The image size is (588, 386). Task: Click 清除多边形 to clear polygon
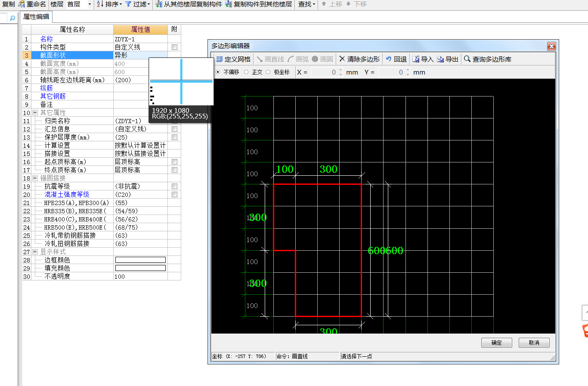point(359,59)
